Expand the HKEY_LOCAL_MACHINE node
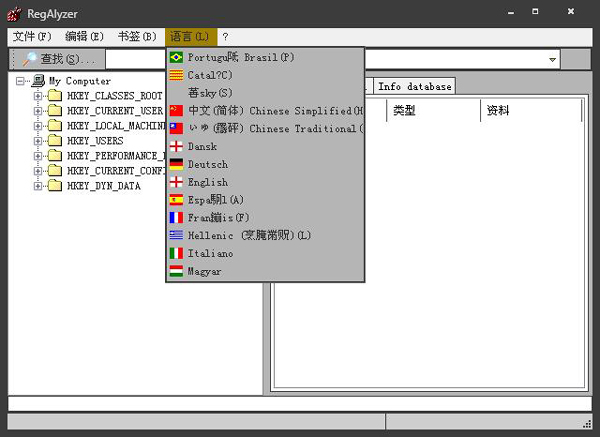The image size is (600, 437). click(x=38, y=126)
